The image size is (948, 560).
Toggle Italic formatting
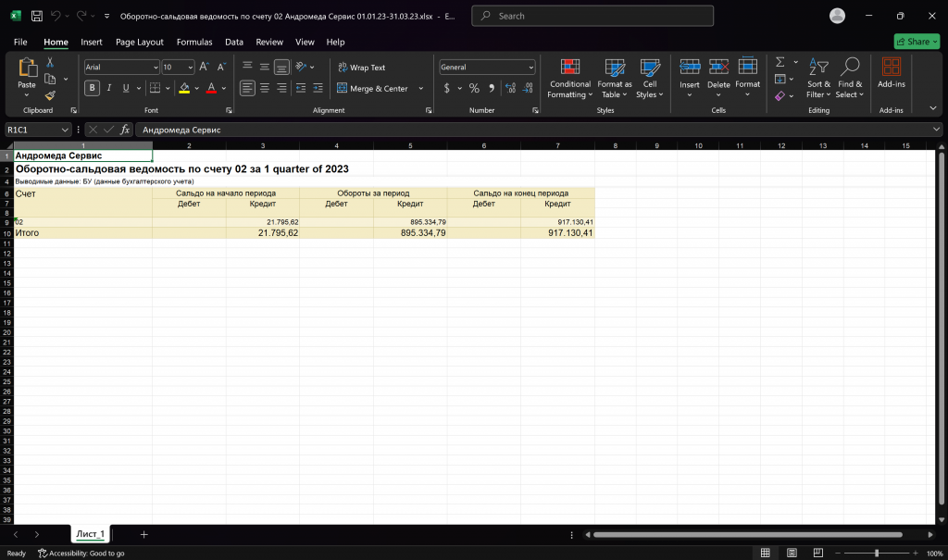tap(109, 88)
